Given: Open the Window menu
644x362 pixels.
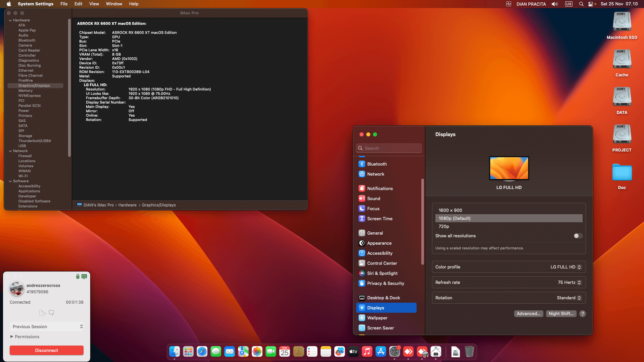Looking at the screenshot, I should point(114,4).
